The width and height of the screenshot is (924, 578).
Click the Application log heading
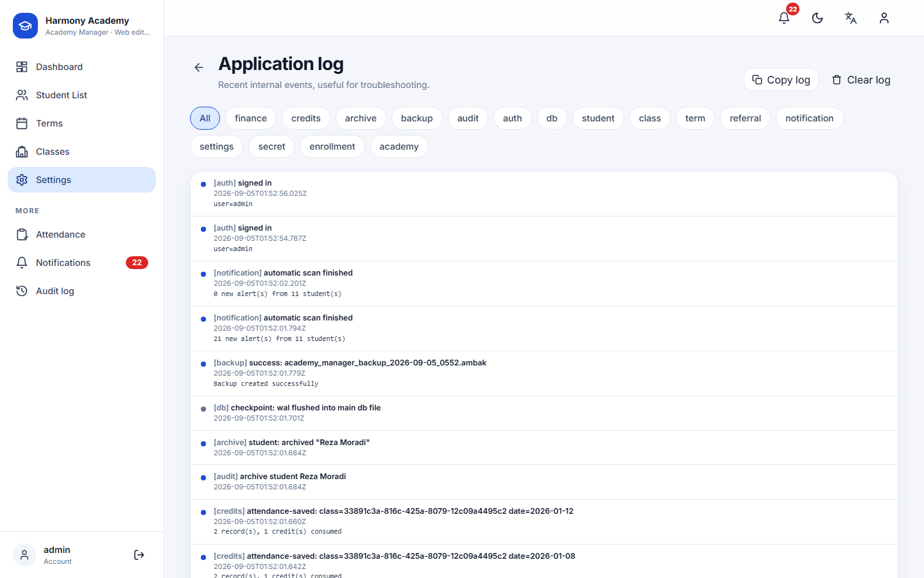[x=281, y=64]
